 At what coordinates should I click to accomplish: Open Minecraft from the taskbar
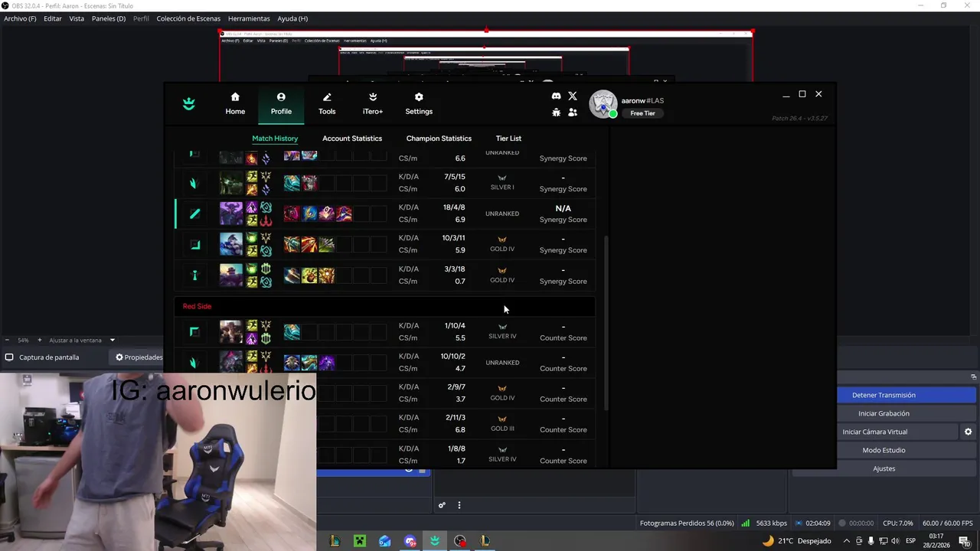360,541
